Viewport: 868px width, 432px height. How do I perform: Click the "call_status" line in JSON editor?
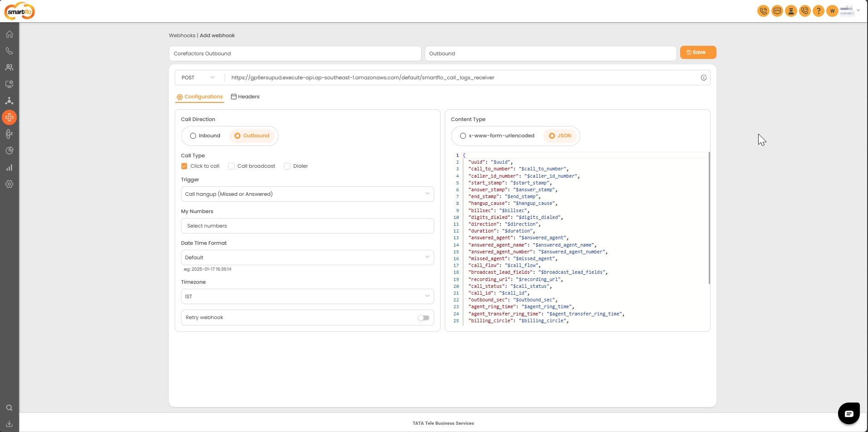tap(510, 286)
